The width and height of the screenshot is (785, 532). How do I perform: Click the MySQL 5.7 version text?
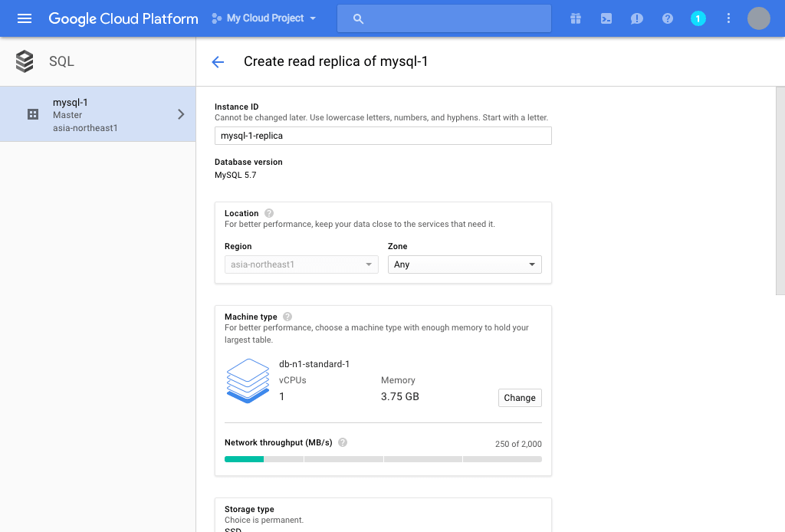click(235, 176)
